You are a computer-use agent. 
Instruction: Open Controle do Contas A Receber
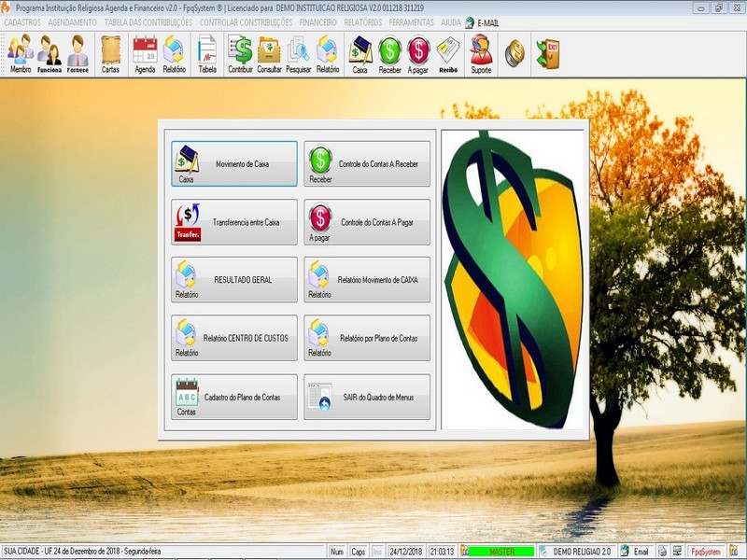tap(367, 164)
